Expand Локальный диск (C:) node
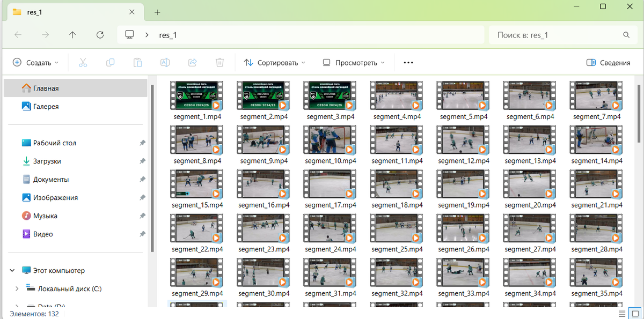644x319 pixels. tap(17, 289)
